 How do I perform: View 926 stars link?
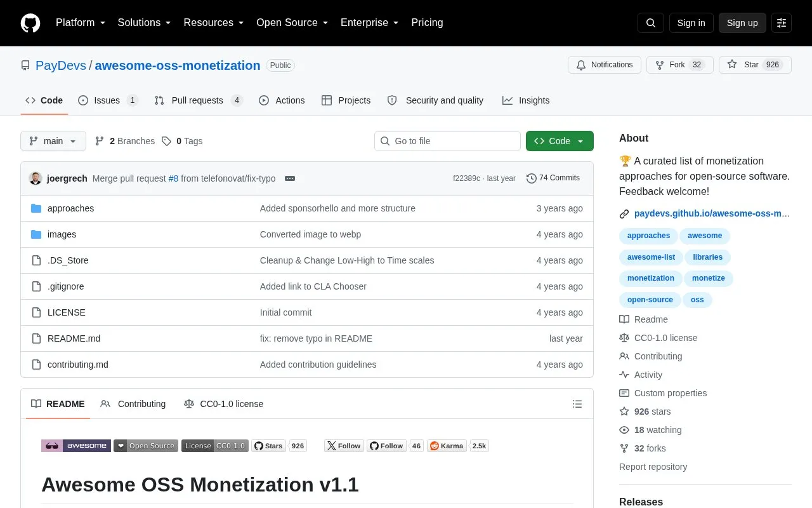click(x=645, y=411)
